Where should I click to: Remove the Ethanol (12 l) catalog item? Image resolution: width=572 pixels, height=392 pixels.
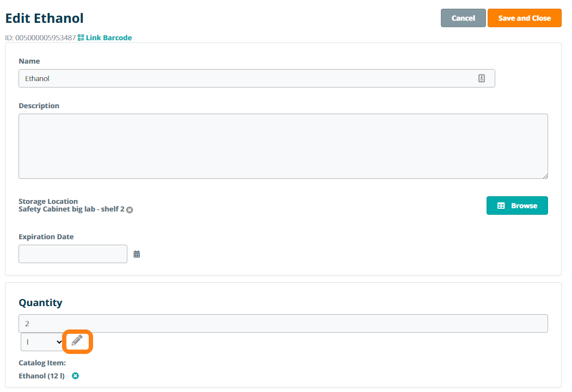tap(76, 376)
